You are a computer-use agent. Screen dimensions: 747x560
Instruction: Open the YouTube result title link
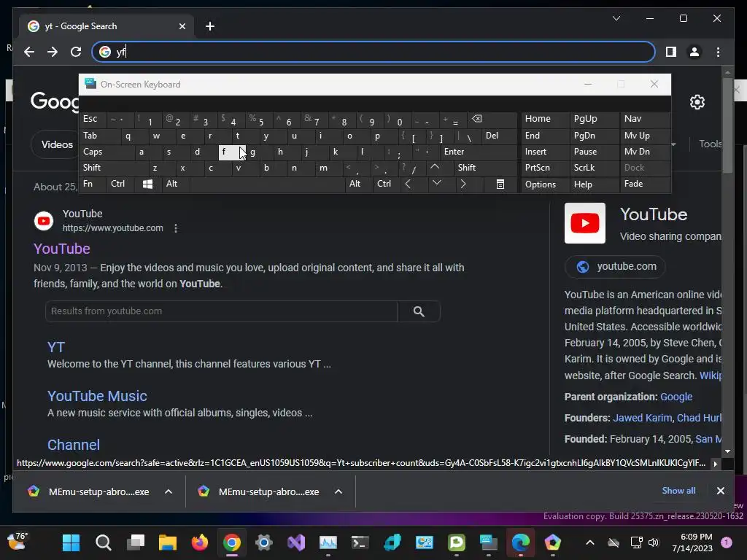point(62,249)
